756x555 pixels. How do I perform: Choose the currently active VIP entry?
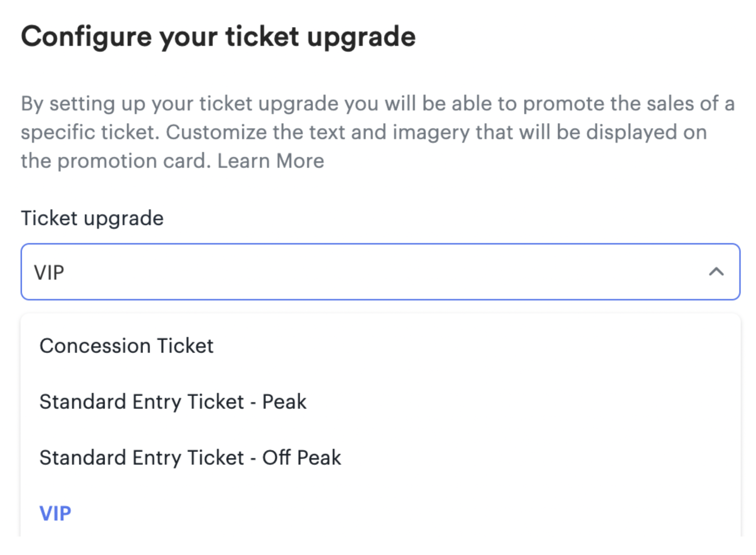(55, 512)
